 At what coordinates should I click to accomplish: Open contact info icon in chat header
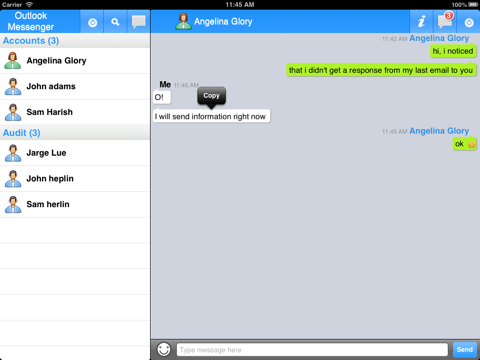point(422,22)
